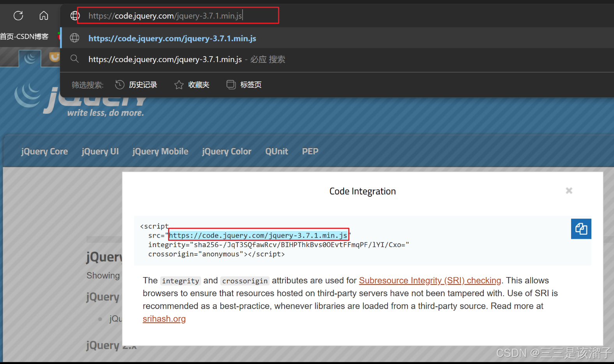Viewport: 614px width, 364px height.
Task: Click the browser refresh icon
Action: [x=18, y=16]
